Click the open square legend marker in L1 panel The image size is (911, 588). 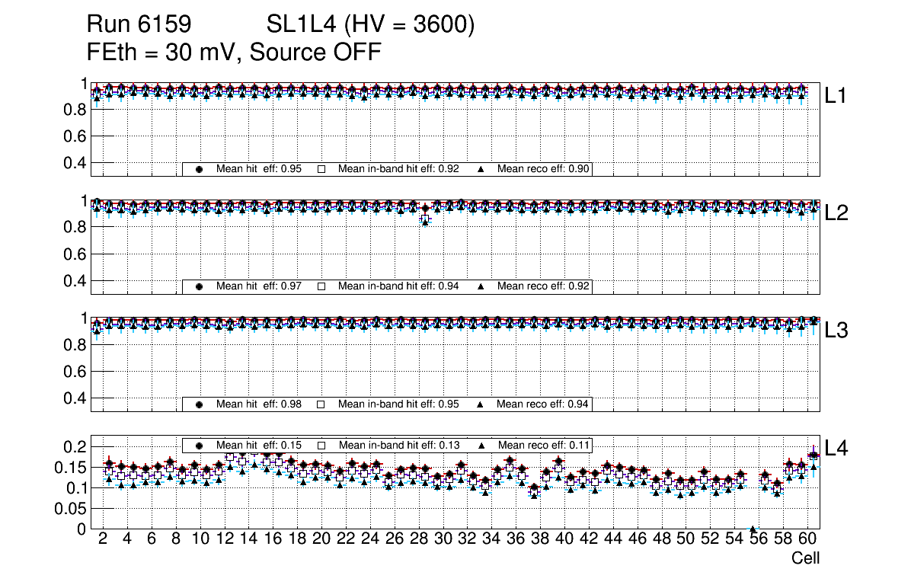321,170
